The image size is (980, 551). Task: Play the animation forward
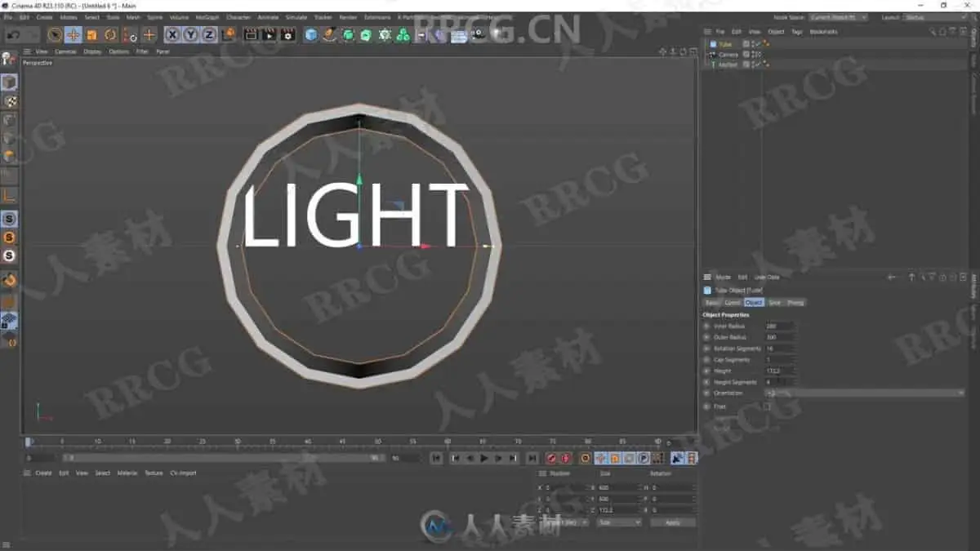[x=484, y=459]
